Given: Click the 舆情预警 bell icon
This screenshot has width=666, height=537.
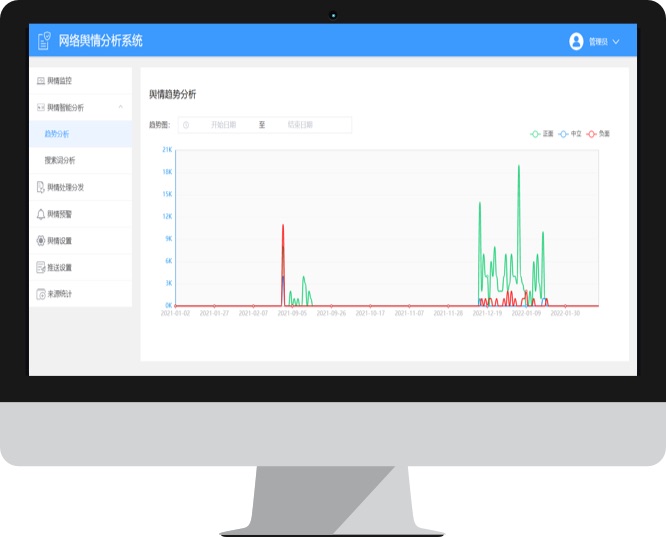Looking at the screenshot, I should 40,214.
